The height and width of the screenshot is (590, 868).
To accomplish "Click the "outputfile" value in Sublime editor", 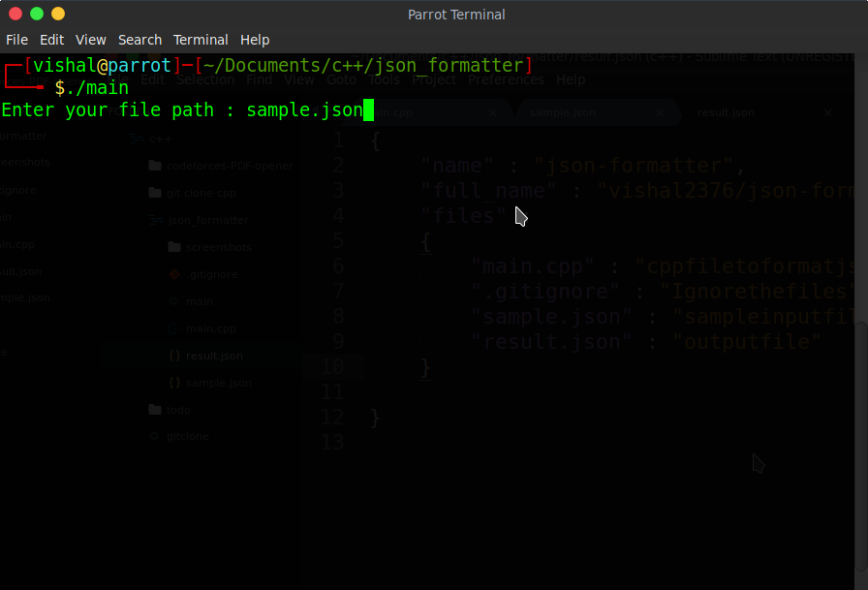I will (747, 342).
